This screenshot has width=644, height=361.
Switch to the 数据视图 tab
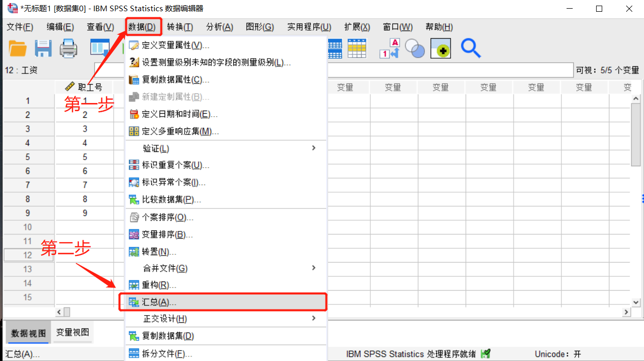coord(29,333)
